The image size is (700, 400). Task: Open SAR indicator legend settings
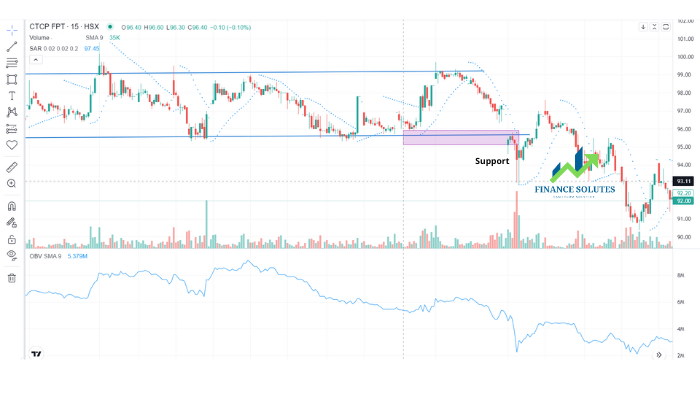point(54,48)
